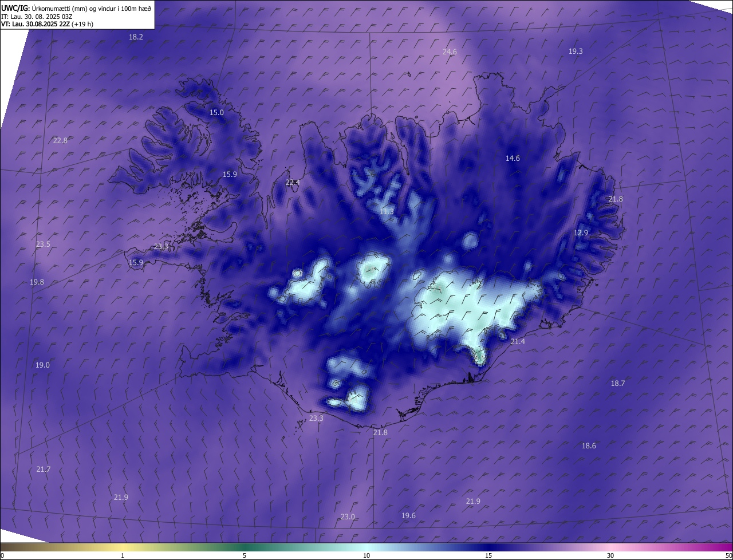Click the 11.3 value label
This screenshot has width=733, height=560.
pos(387,211)
